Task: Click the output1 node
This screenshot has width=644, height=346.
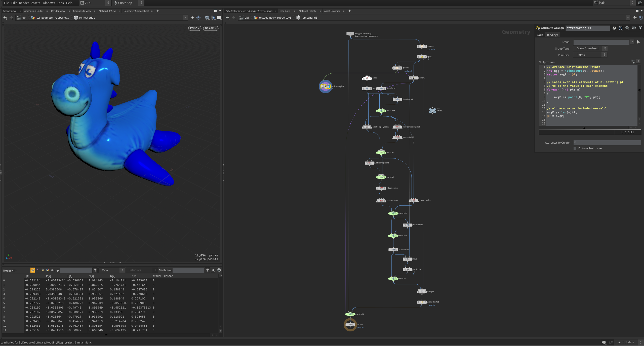Action: click(350, 325)
